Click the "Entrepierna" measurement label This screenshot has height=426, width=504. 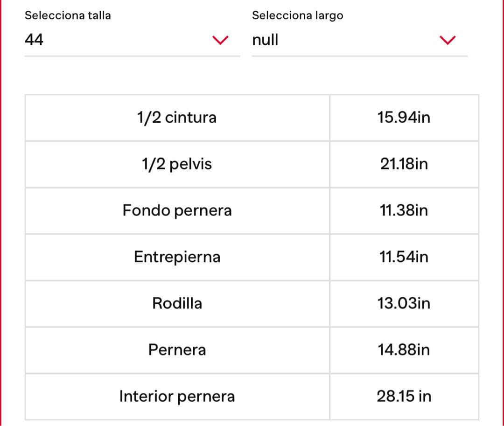point(177,257)
